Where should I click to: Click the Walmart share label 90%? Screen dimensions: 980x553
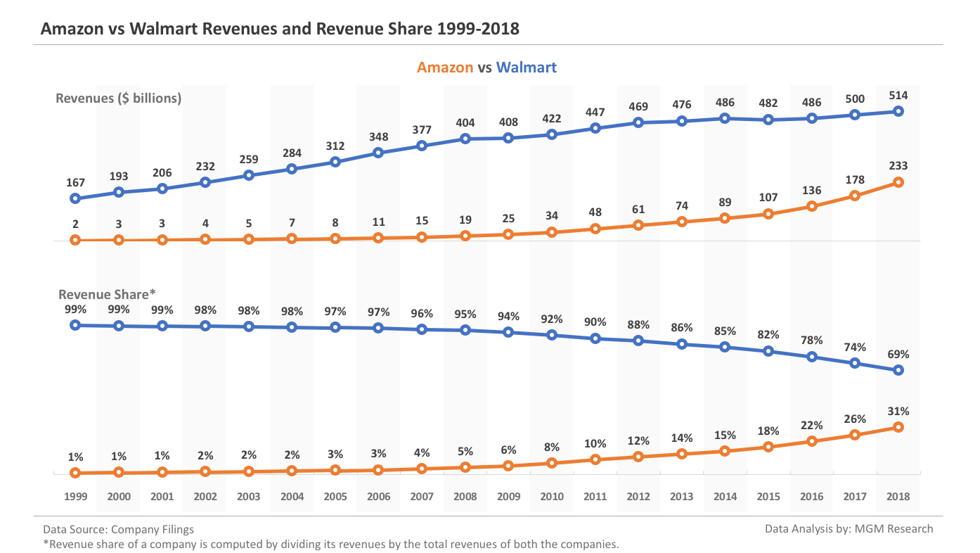coord(595,322)
